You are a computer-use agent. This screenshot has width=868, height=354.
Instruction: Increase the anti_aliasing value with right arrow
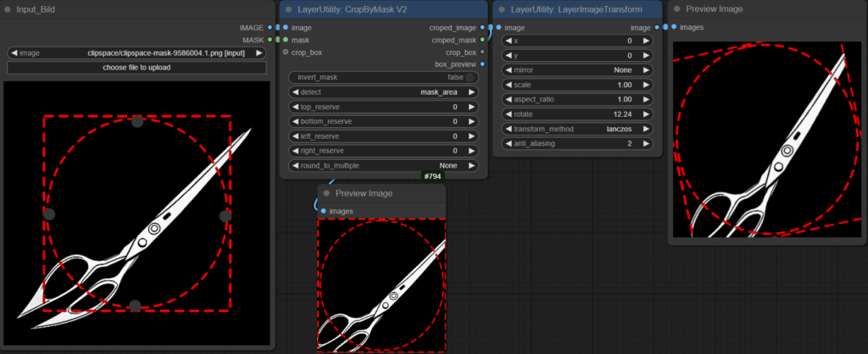pyautogui.click(x=646, y=144)
